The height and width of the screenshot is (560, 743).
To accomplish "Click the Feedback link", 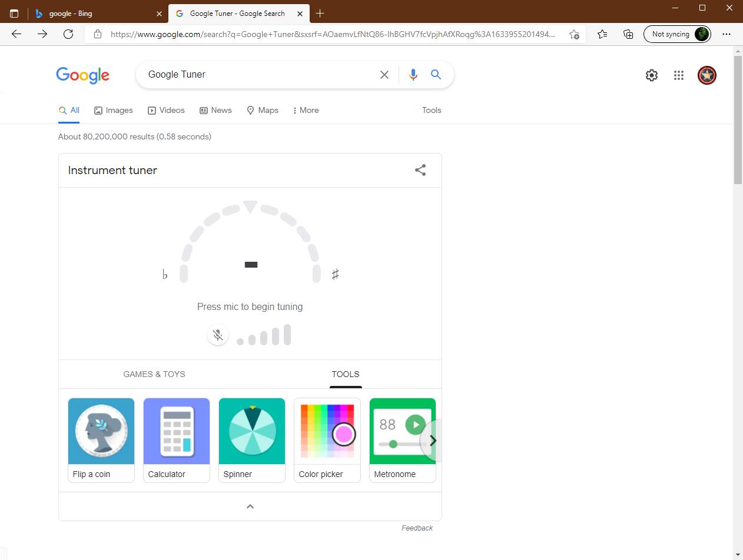I will click(417, 528).
